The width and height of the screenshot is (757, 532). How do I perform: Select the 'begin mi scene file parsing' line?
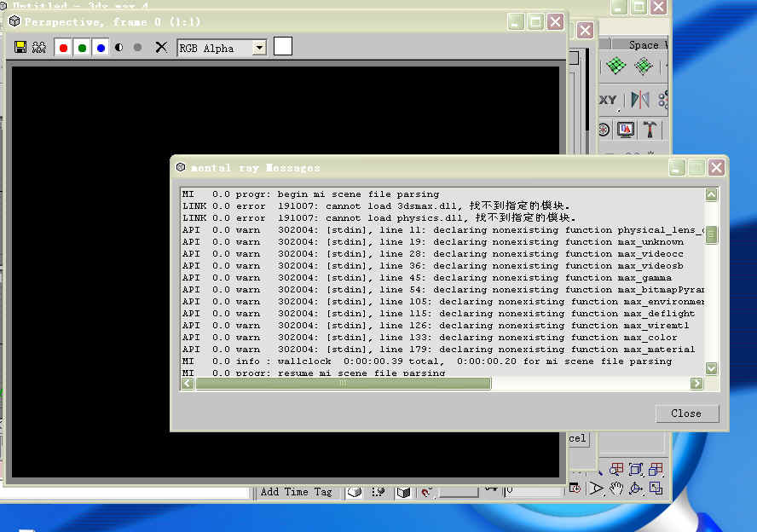click(x=310, y=194)
